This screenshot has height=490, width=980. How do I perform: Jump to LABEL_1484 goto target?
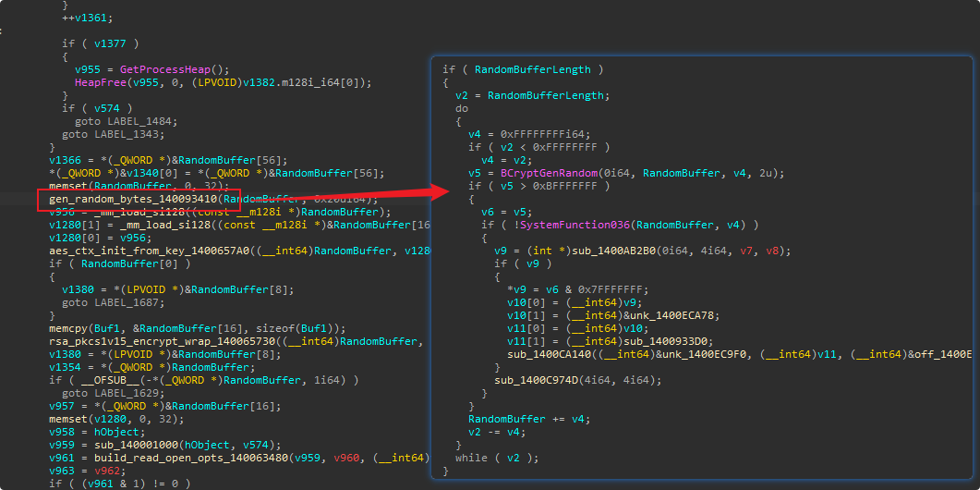(139, 121)
